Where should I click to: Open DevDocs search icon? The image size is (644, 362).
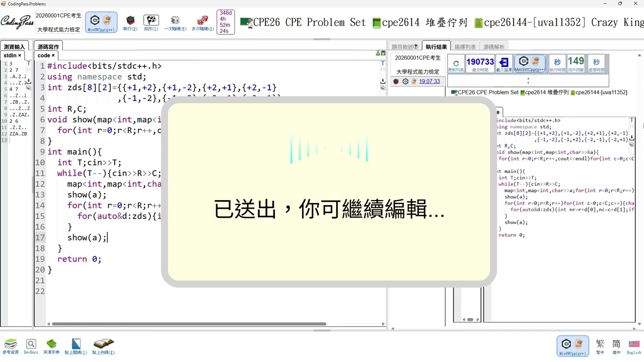coord(31,346)
